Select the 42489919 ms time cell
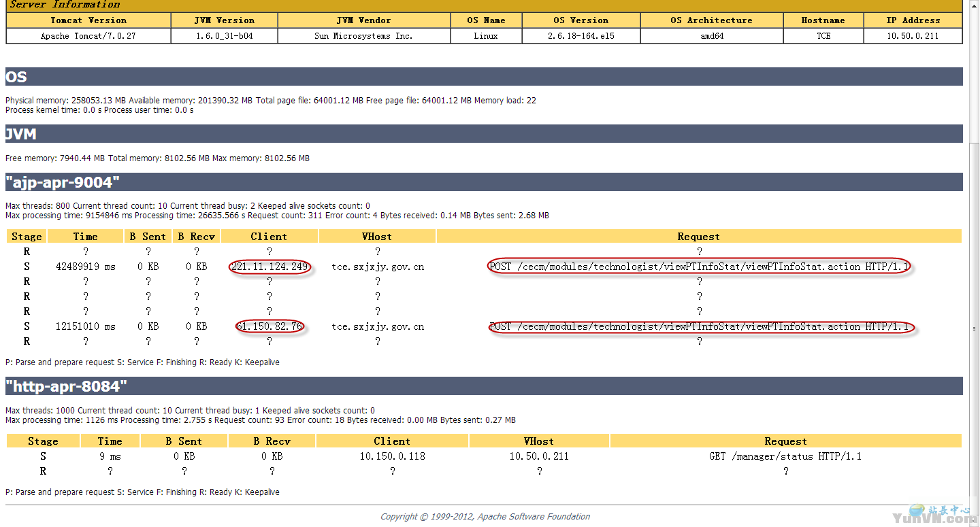This screenshot has width=980, height=527. click(x=86, y=267)
